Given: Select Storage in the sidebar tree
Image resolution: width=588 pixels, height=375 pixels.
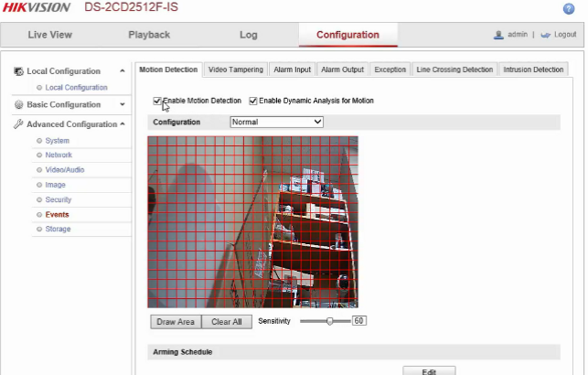Looking at the screenshot, I should [x=58, y=230].
